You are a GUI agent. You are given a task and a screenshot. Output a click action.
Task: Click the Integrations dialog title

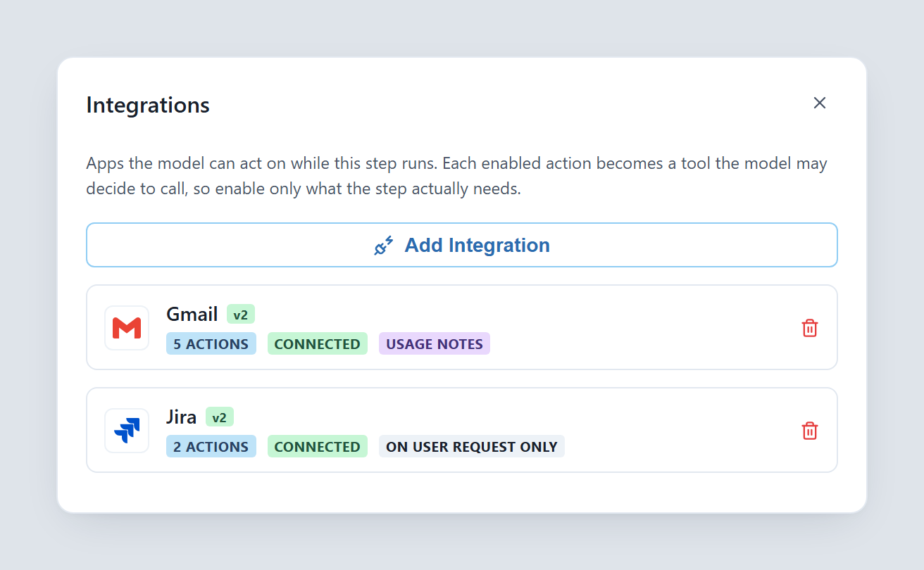148,105
